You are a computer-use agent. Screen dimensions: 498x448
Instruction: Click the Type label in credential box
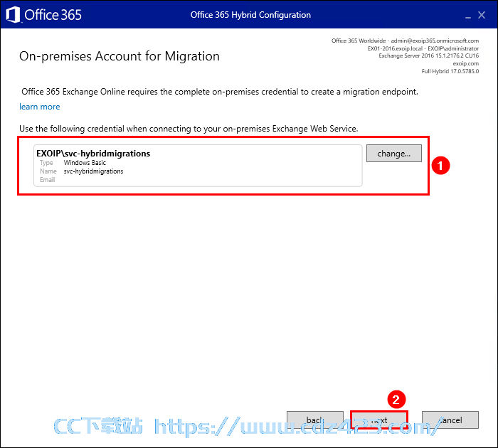46,163
